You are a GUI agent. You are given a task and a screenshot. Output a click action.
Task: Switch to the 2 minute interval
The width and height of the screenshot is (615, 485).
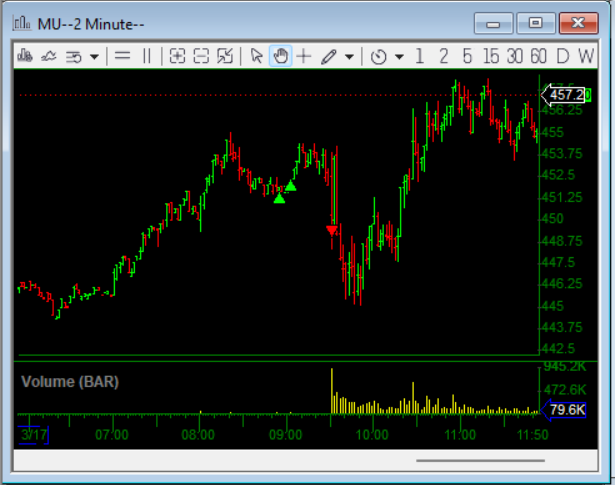(x=444, y=56)
